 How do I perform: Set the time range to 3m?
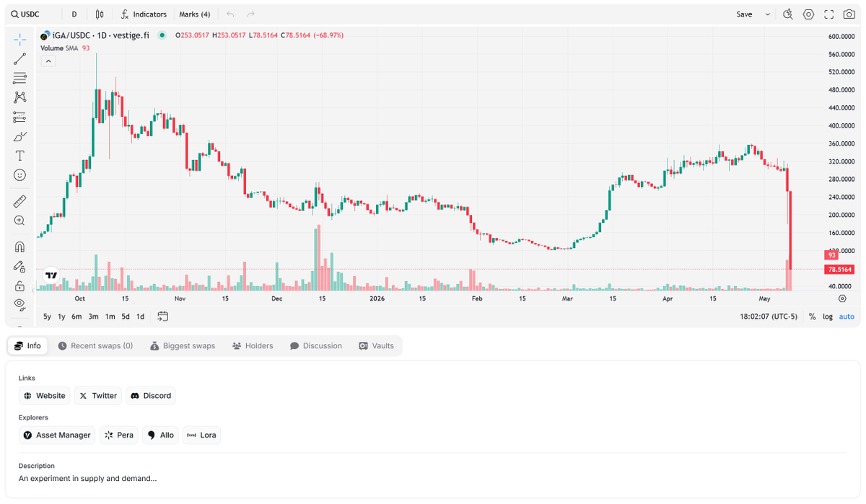click(93, 317)
